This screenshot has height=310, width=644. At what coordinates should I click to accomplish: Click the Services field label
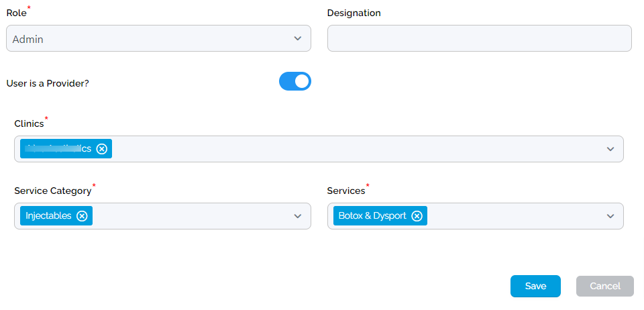coord(345,191)
